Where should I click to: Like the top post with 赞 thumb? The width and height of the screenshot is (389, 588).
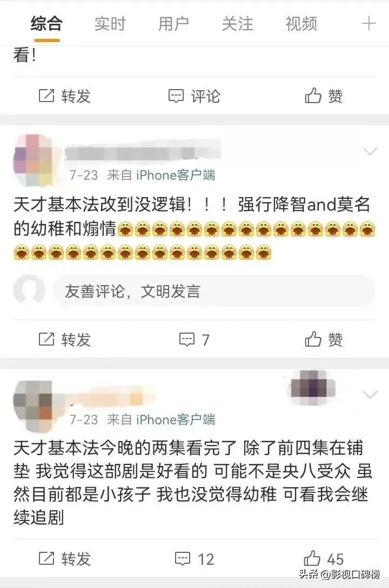(x=313, y=96)
